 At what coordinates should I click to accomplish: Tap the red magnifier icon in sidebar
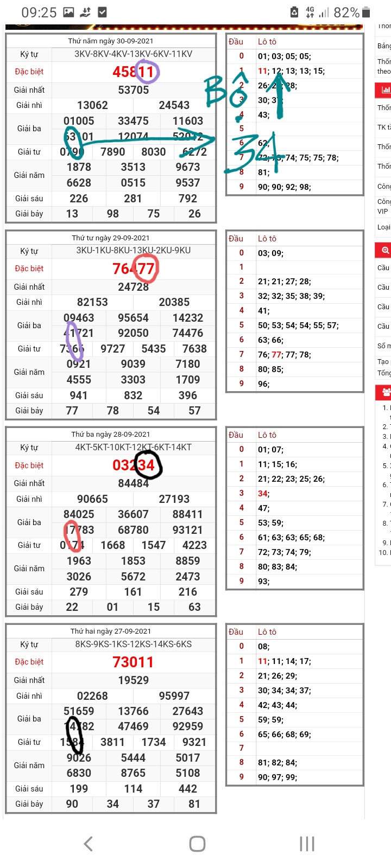tap(386, 250)
